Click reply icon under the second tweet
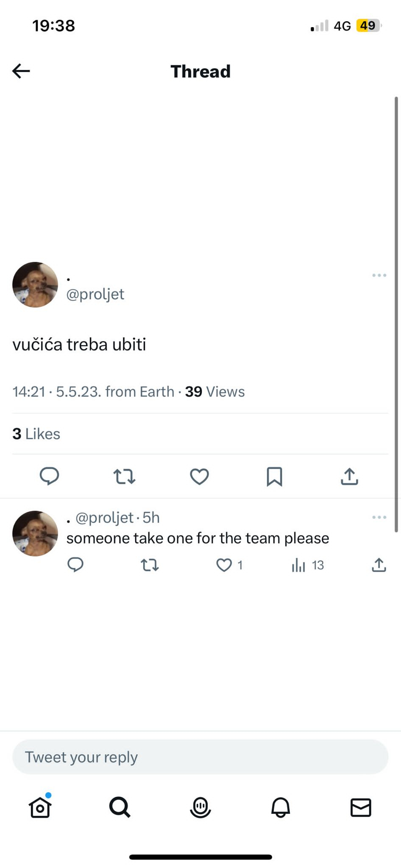The height and width of the screenshot is (868, 401). (x=75, y=565)
